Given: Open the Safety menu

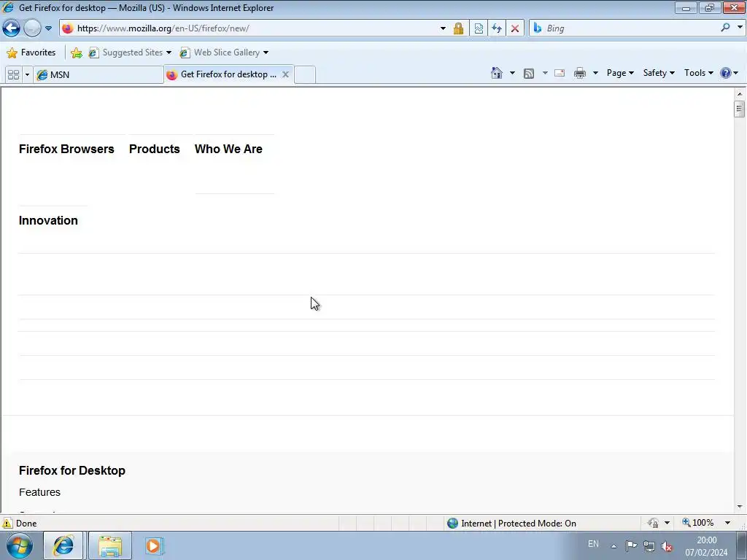Looking at the screenshot, I should click(x=659, y=73).
